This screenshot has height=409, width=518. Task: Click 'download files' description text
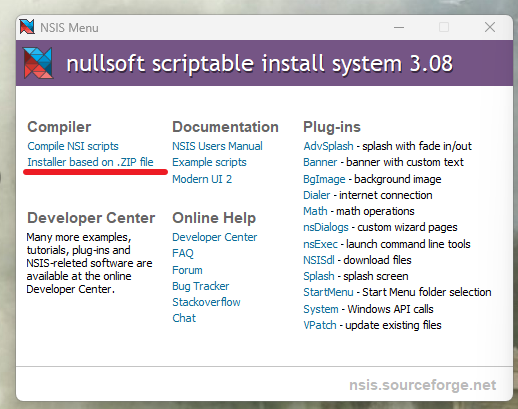click(x=377, y=260)
